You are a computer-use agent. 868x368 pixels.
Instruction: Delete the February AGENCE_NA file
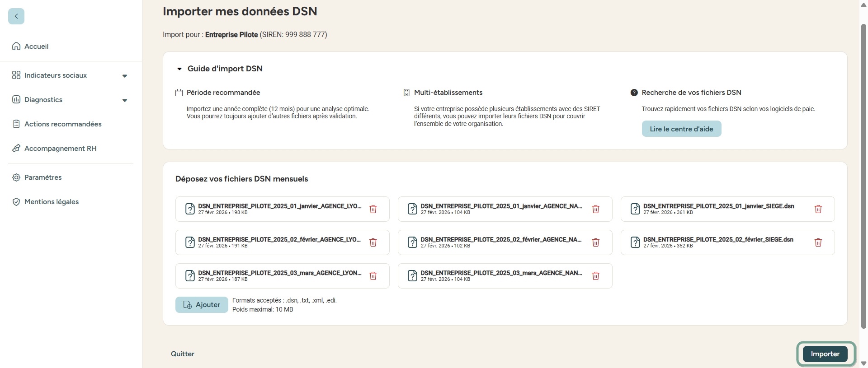pyautogui.click(x=595, y=242)
